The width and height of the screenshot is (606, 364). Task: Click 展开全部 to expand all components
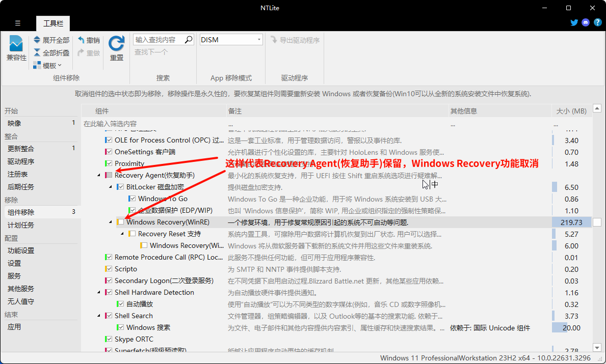point(51,40)
